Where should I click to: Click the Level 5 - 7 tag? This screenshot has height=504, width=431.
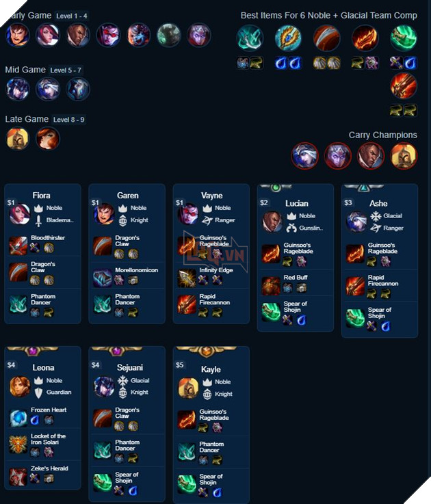click(x=66, y=70)
